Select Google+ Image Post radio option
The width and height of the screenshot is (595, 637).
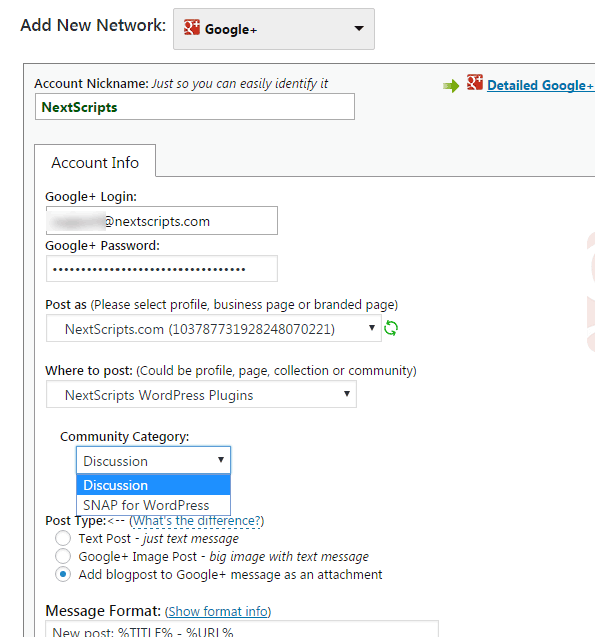point(63,556)
